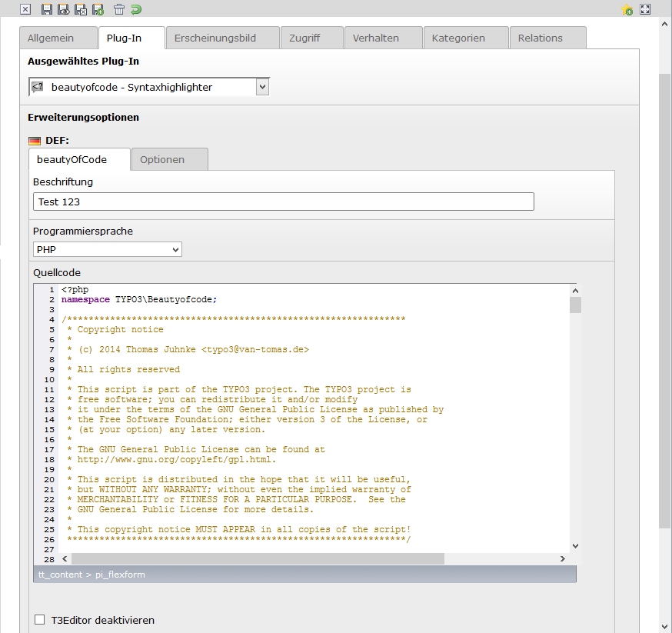Click the 'tt_content > pi_flexform' status bar
The image size is (672, 633).
point(304,575)
